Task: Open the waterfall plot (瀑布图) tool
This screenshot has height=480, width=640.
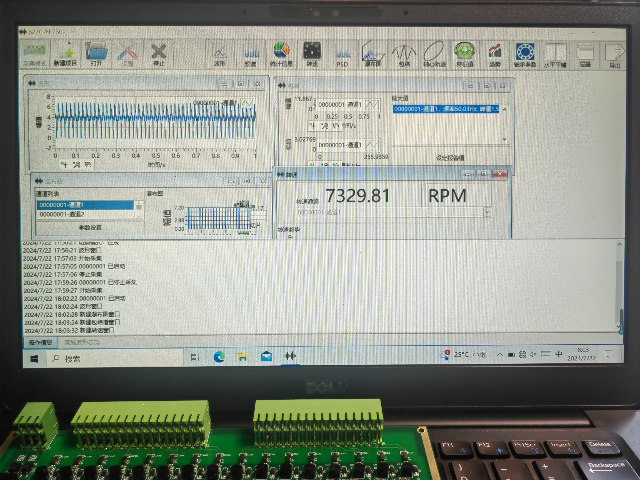Action: (x=373, y=53)
